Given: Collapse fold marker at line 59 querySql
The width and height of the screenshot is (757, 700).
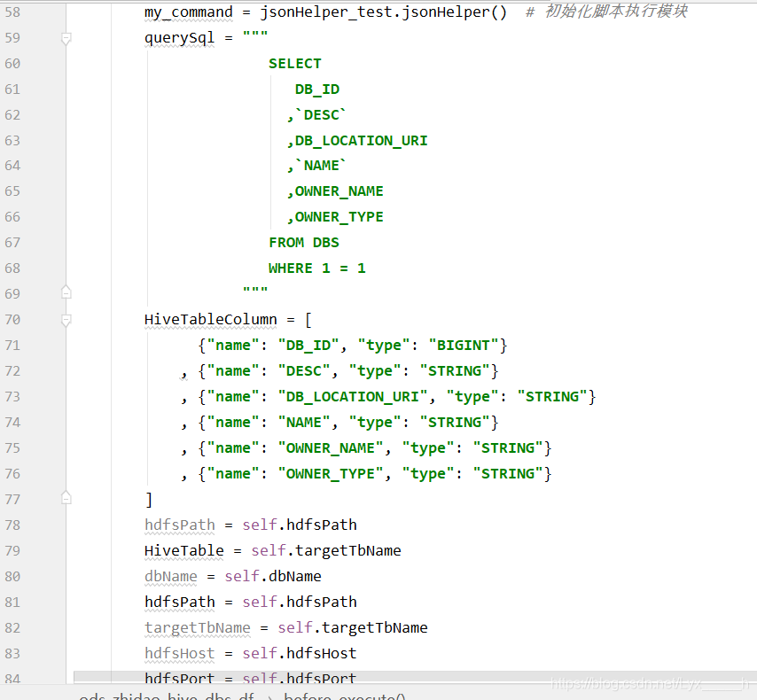Looking at the screenshot, I should pyautogui.click(x=66, y=38).
